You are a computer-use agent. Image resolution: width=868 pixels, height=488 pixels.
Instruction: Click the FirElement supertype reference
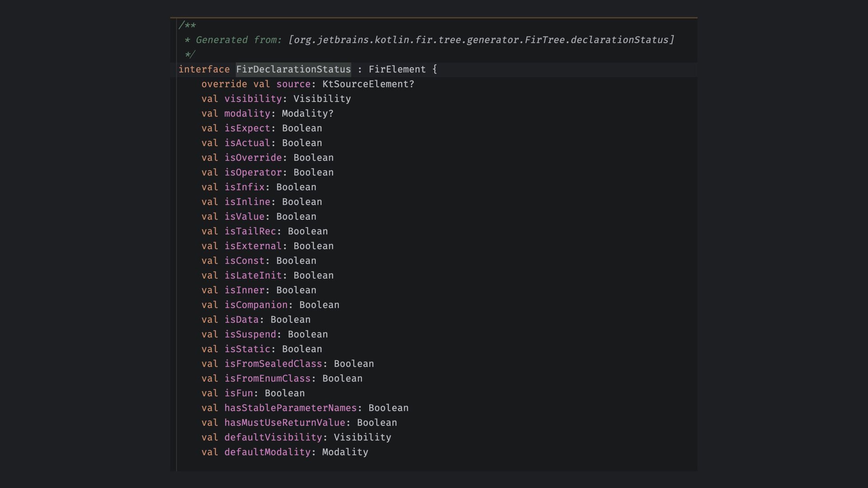tap(396, 69)
